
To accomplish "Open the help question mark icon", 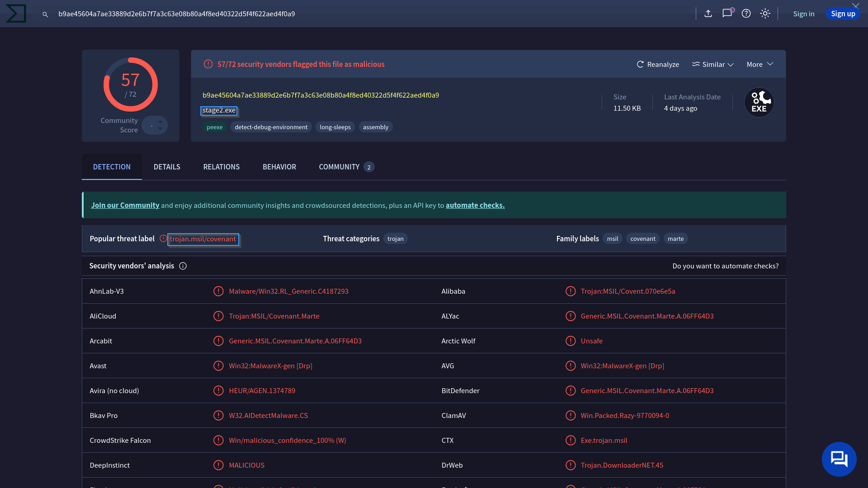I will tap(746, 14).
